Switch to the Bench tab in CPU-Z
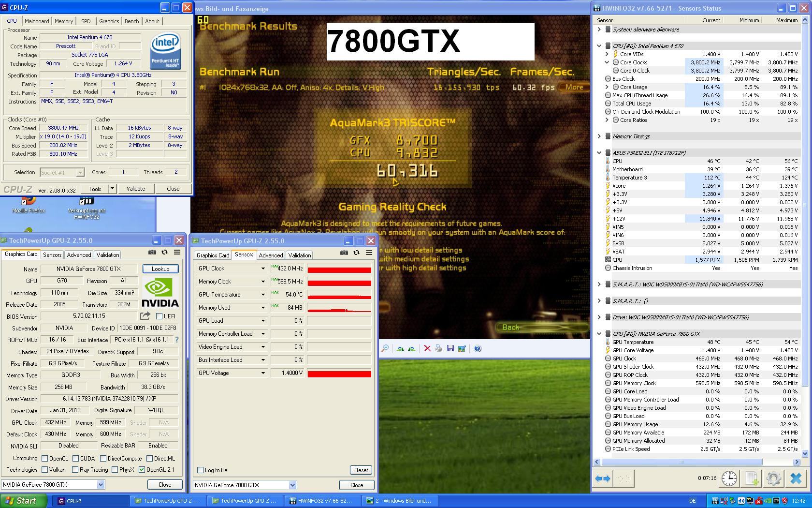 (x=131, y=21)
